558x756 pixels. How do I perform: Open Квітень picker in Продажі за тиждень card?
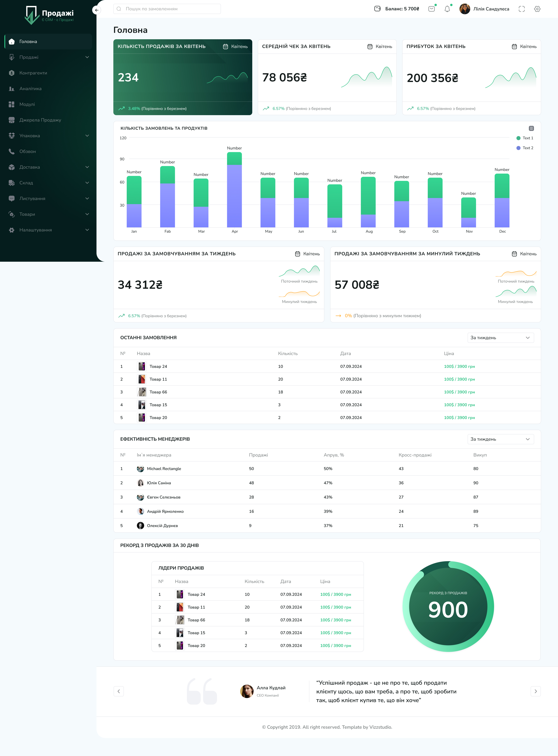coord(307,254)
